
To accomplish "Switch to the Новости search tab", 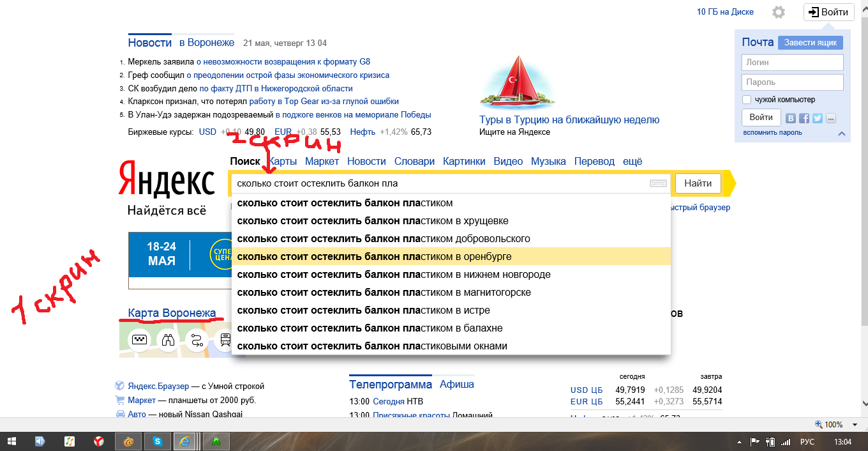I will tap(366, 162).
